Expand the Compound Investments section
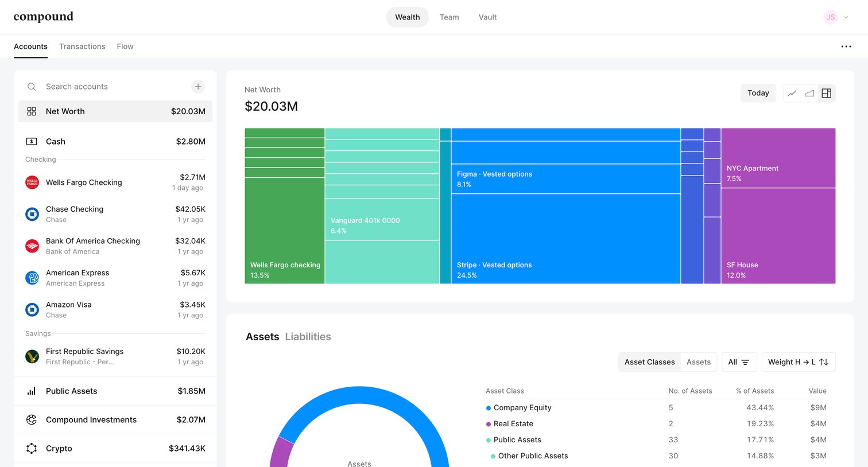Screen dimensions: 868x467 point(115,420)
